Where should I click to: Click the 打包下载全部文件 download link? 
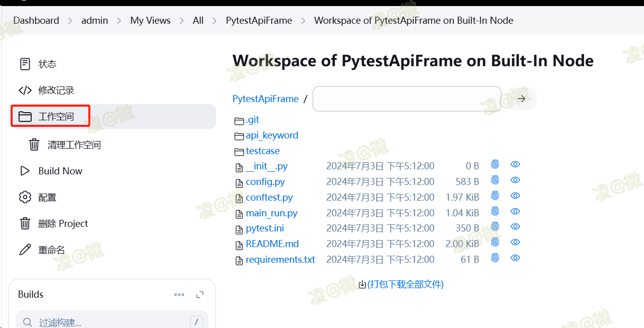point(405,284)
